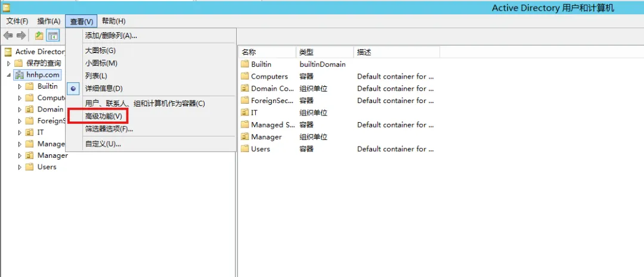This screenshot has height=277, width=644.
Task: Toggle the show/hide console tree icon
Action: 53,36
